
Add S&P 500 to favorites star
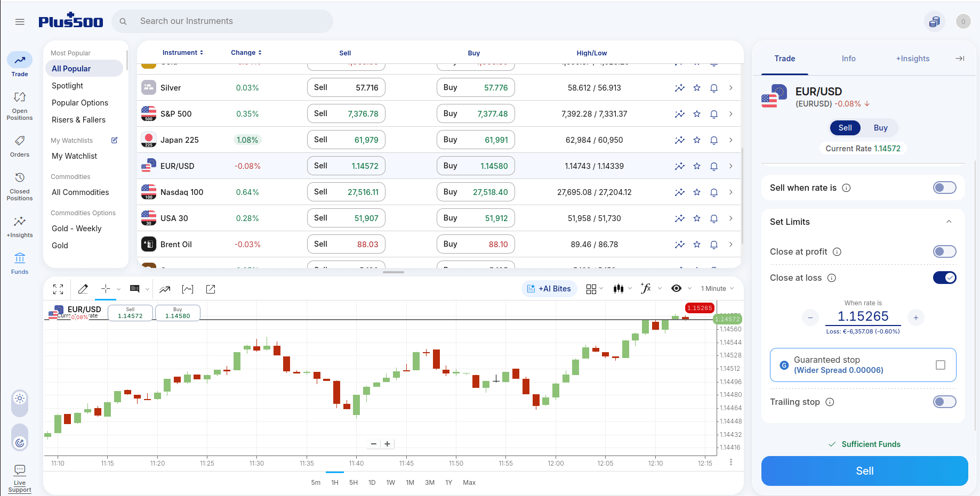(x=697, y=114)
